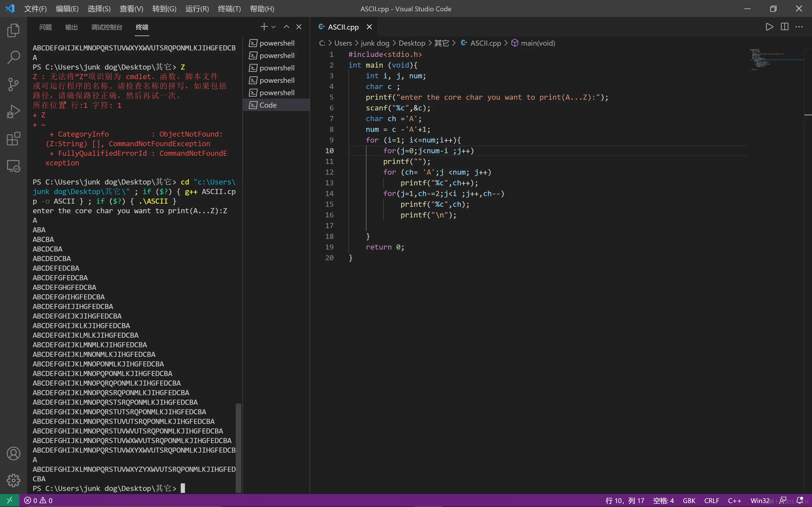Close the ASCII.cpp editor tab
Image resolution: width=812 pixels, height=507 pixels.
(369, 27)
